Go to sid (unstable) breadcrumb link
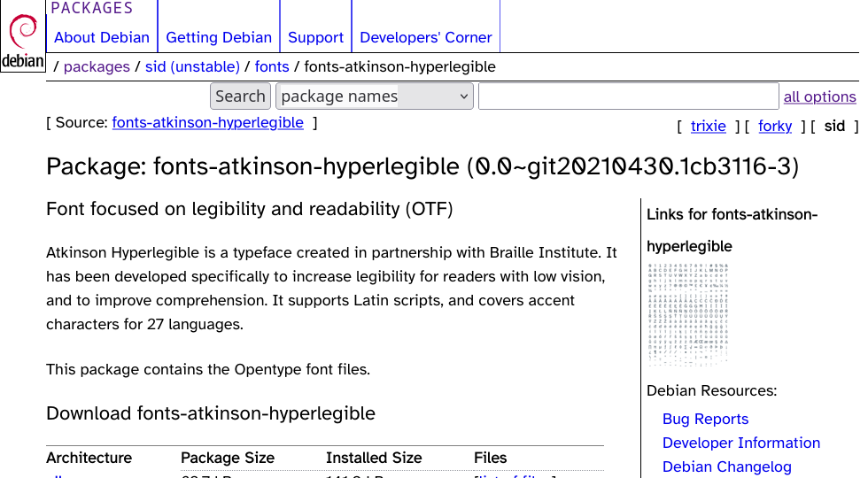This screenshot has height=478, width=868. (192, 67)
